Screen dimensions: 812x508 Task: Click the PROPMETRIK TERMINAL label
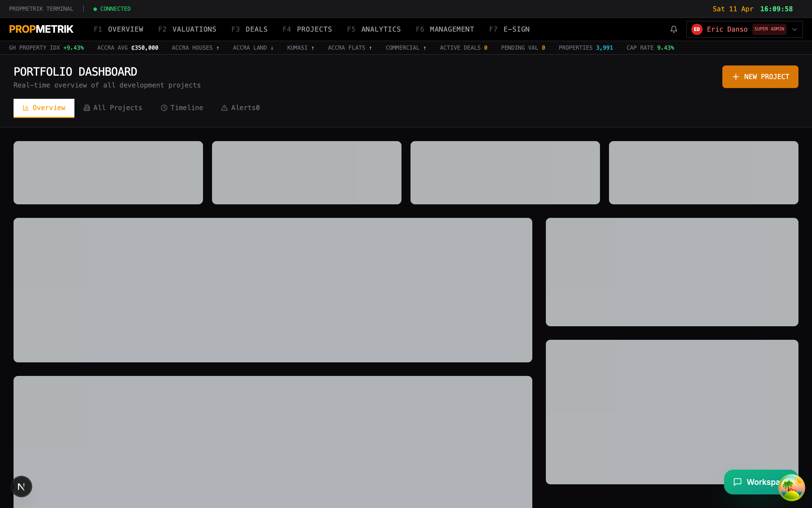[41, 9]
